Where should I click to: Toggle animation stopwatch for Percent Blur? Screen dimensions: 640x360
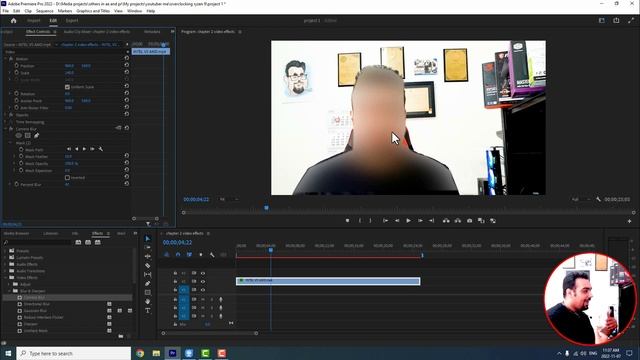click(17, 184)
